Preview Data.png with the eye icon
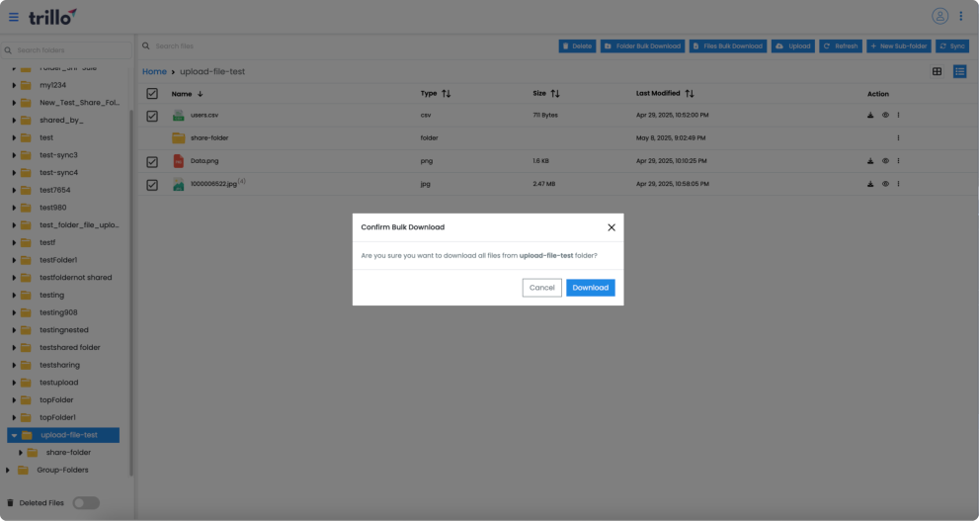This screenshot has height=522, width=980. tap(885, 161)
